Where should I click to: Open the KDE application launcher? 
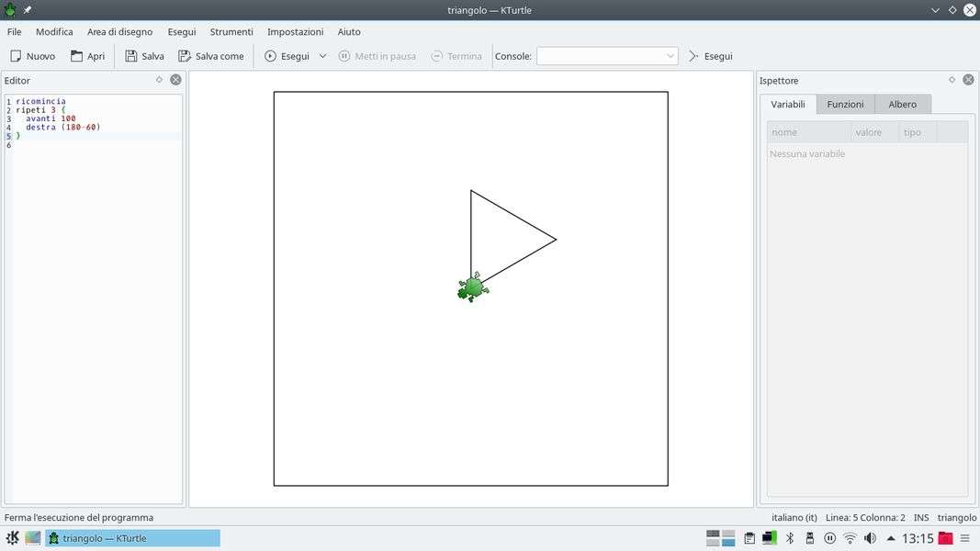point(13,538)
